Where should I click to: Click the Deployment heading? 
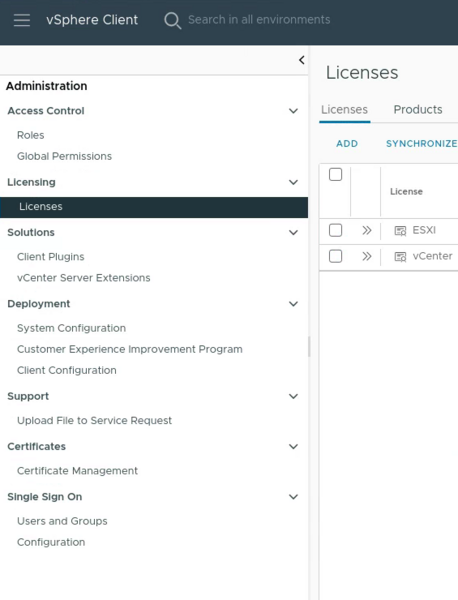39,304
